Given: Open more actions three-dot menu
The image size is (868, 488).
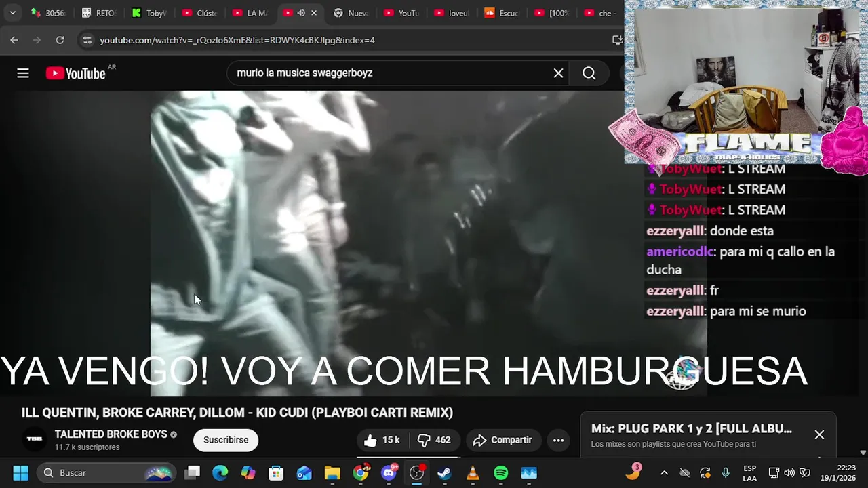Looking at the screenshot, I should coord(558,440).
